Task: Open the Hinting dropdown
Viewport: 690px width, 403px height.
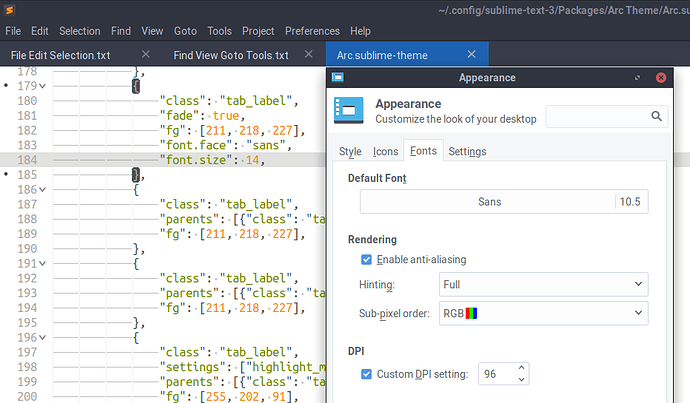Action: point(543,284)
